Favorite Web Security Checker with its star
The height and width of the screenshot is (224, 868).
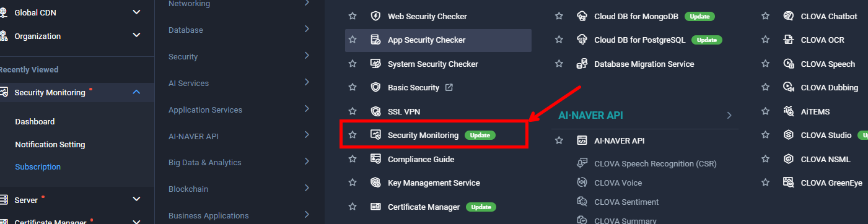tap(353, 16)
